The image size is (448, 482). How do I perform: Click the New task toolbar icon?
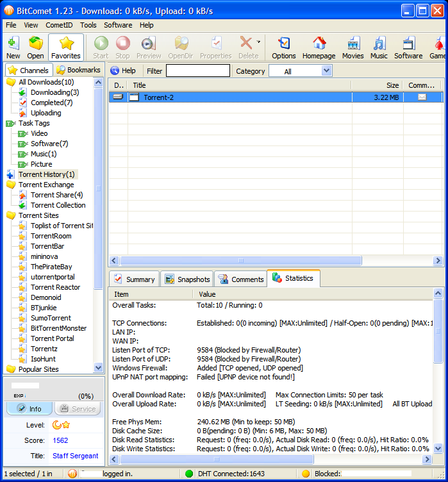pos(13,47)
